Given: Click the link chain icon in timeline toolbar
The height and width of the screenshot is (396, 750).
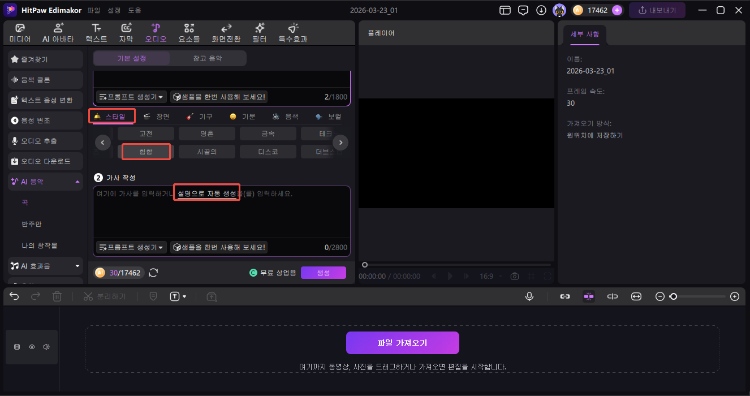Looking at the screenshot, I should 565,297.
